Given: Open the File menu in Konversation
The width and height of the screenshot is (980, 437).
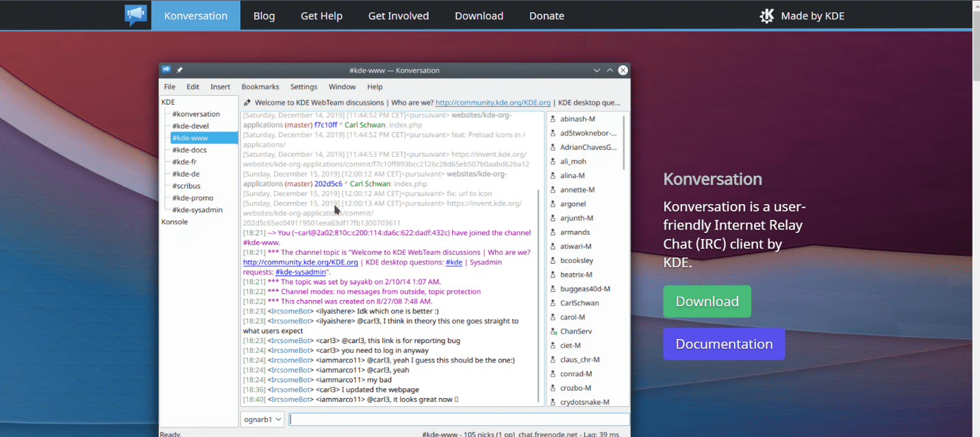Looking at the screenshot, I should coord(170,87).
